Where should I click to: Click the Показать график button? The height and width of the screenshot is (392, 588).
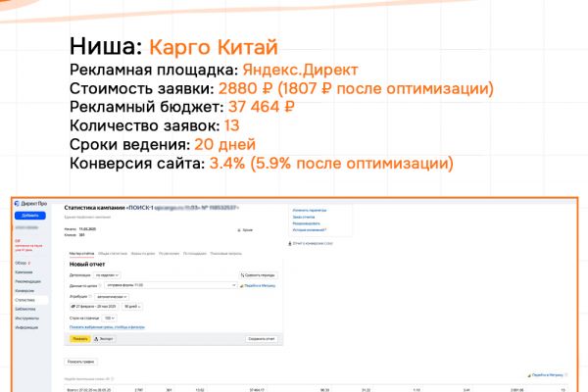point(80,362)
